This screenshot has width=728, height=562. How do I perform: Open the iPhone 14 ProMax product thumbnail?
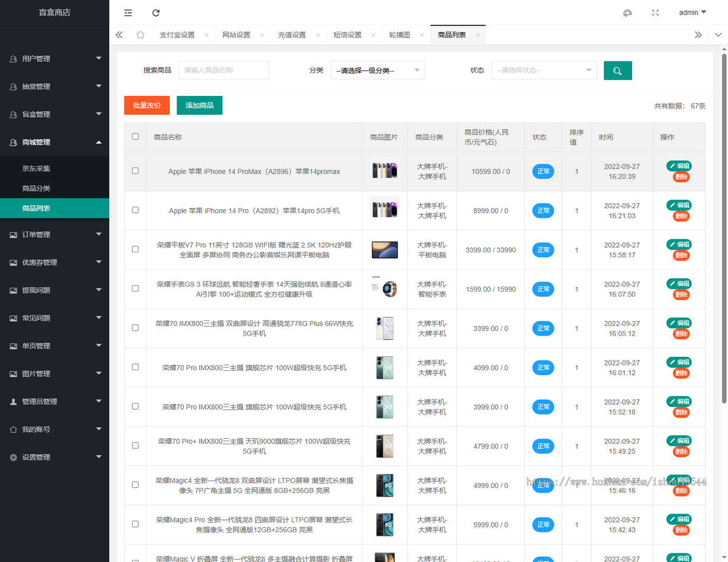point(384,171)
